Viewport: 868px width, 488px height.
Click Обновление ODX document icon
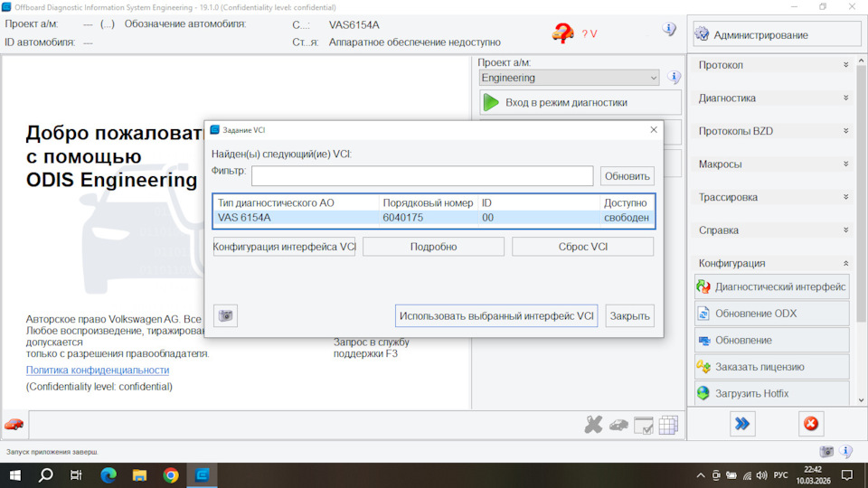click(x=703, y=314)
